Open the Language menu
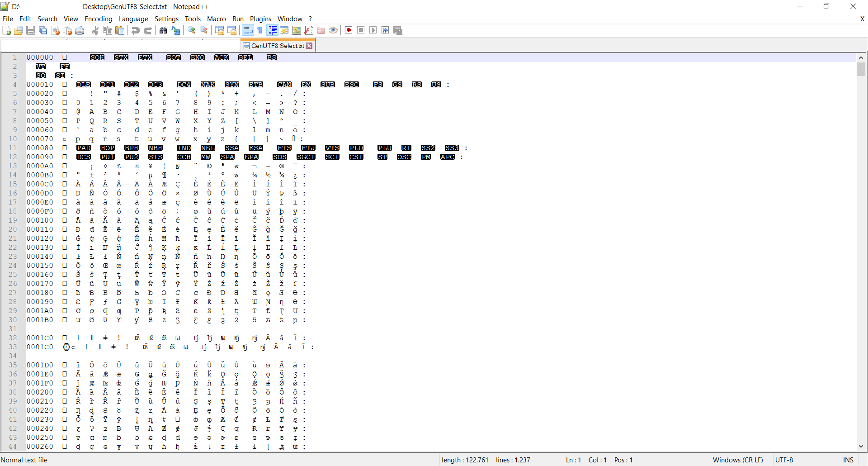 (133, 19)
